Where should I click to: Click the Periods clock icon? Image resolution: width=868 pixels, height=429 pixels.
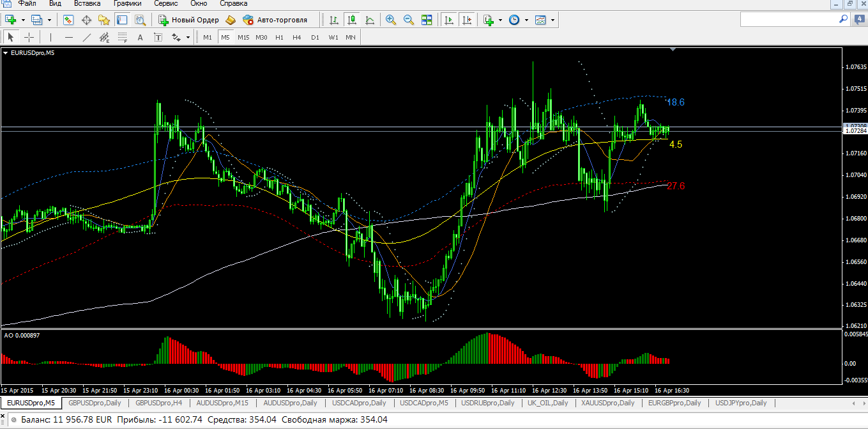click(514, 20)
